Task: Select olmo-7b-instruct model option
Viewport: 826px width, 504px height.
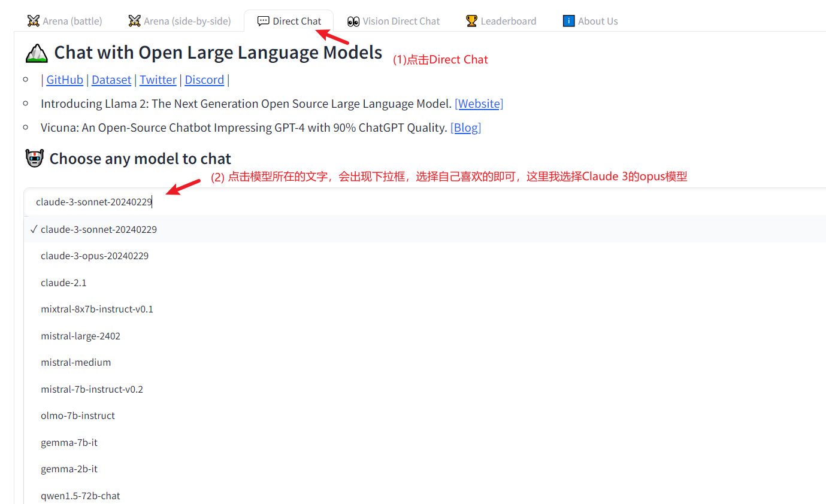Action: pyautogui.click(x=425, y=415)
